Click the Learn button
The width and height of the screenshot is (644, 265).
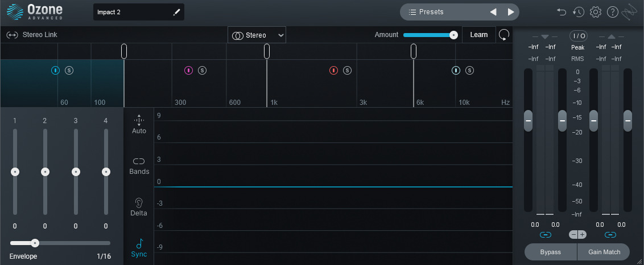click(478, 35)
